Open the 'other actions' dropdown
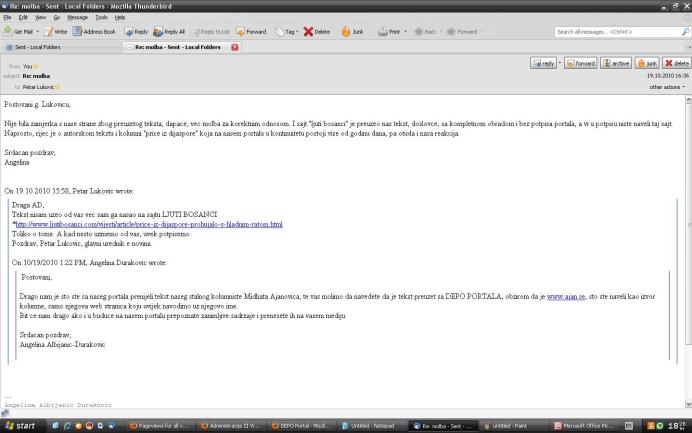 point(668,87)
